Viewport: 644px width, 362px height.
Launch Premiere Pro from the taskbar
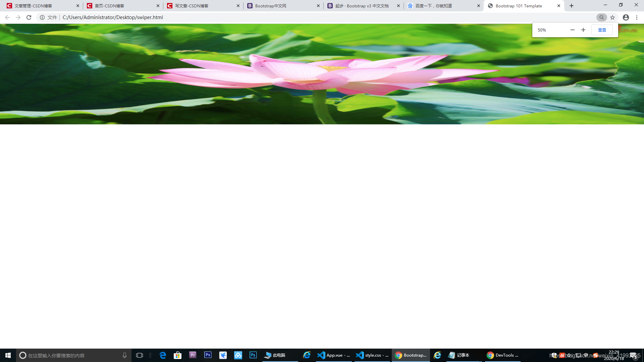pyautogui.click(x=193, y=355)
